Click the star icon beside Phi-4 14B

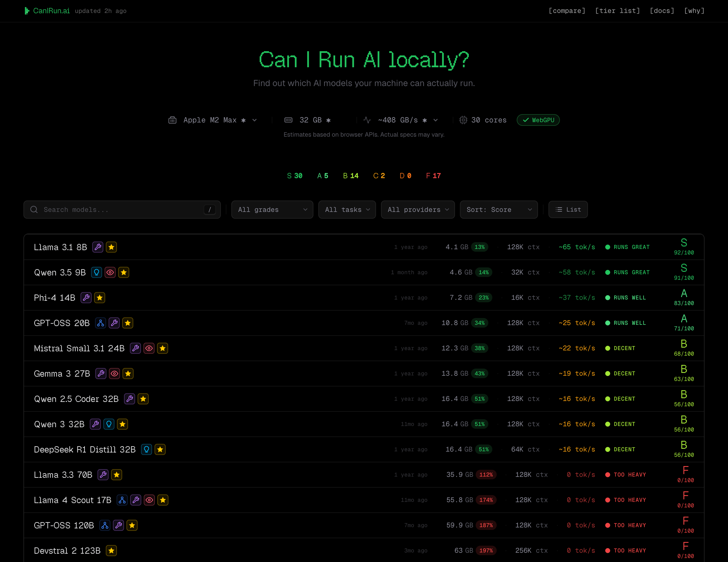pos(100,298)
